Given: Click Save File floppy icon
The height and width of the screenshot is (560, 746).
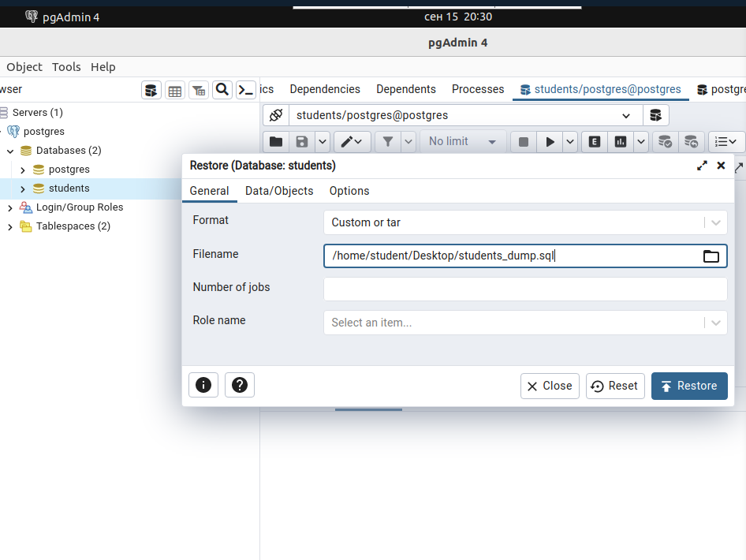Looking at the screenshot, I should pos(302,142).
